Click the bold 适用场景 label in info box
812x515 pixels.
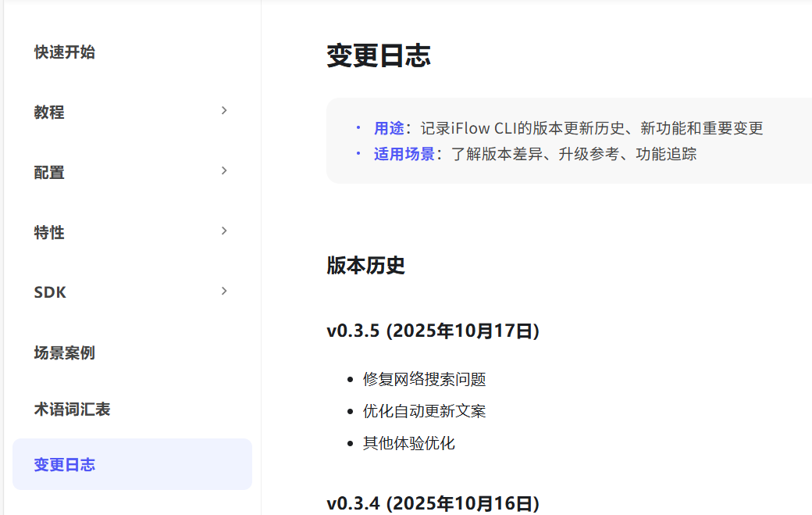(x=404, y=154)
